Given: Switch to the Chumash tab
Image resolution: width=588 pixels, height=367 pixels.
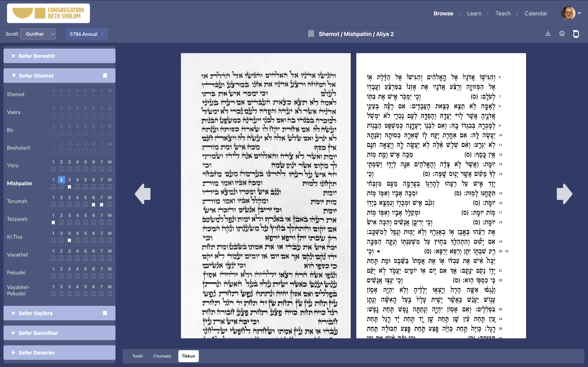Looking at the screenshot, I should point(162,356).
